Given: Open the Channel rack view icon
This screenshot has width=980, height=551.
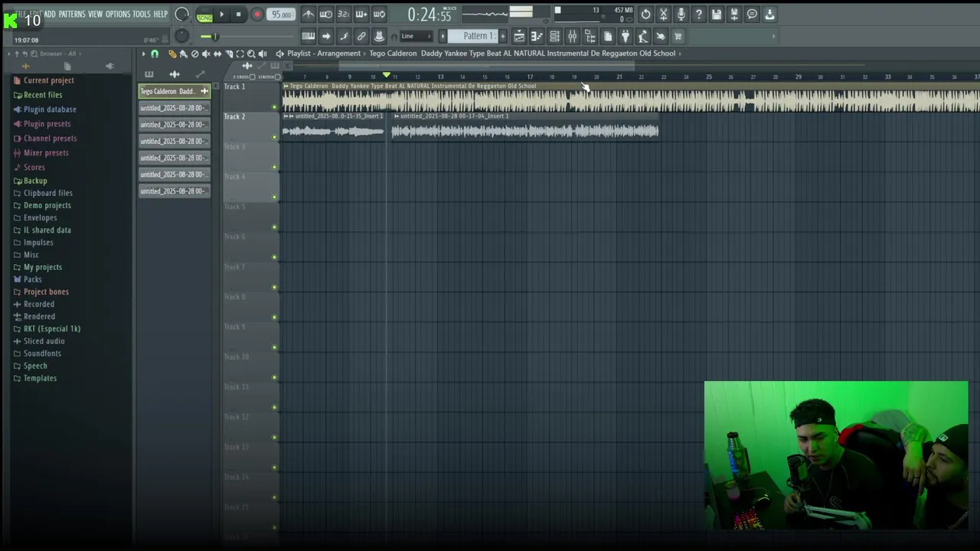Looking at the screenshot, I should 554,36.
